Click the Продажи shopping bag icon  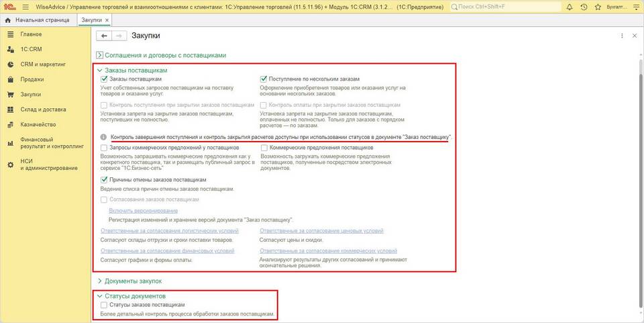point(11,80)
